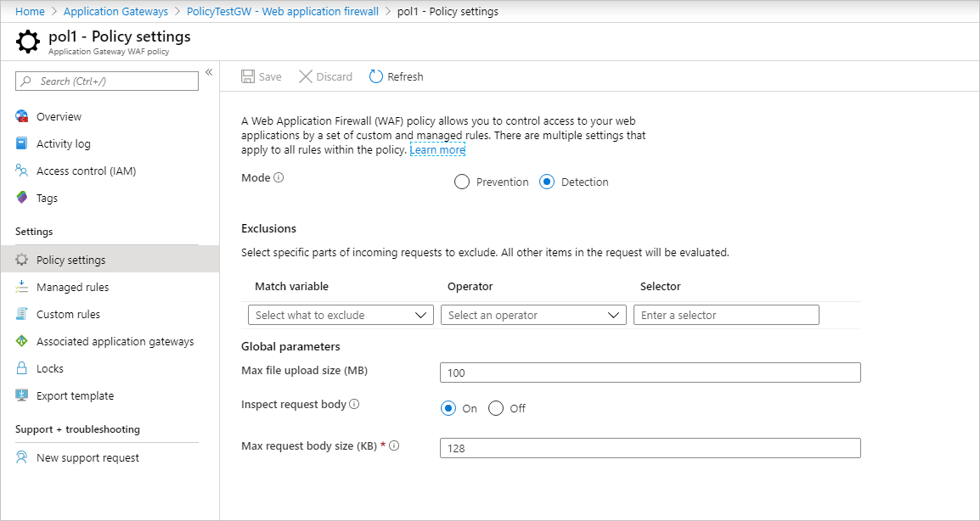Open the Match variable dropdown

[x=341, y=316]
